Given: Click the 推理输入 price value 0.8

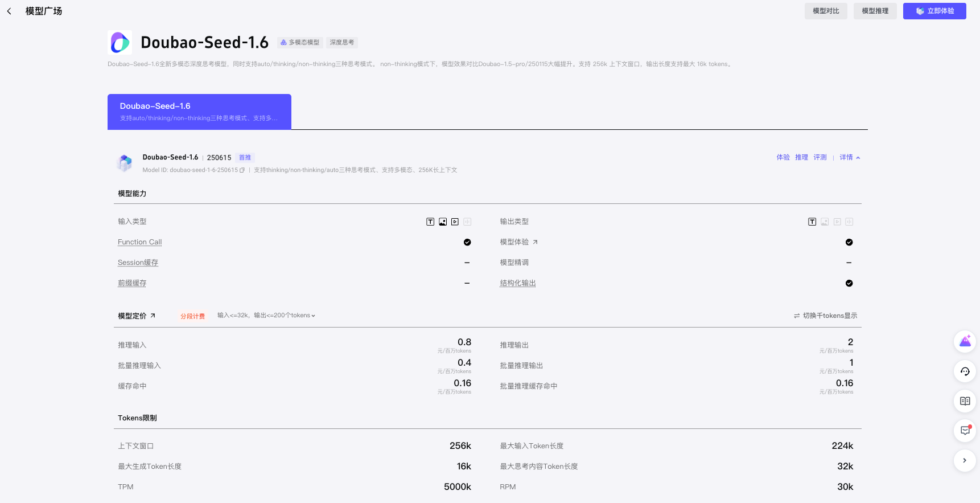Looking at the screenshot, I should click(x=464, y=342).
